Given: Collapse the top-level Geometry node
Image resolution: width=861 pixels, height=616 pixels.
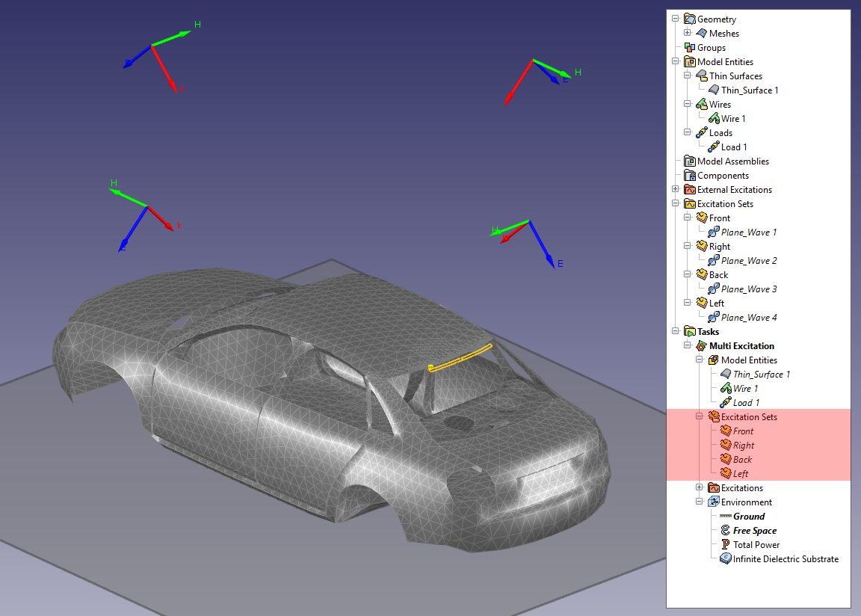Looking at the screenshot, I should 676,19.
